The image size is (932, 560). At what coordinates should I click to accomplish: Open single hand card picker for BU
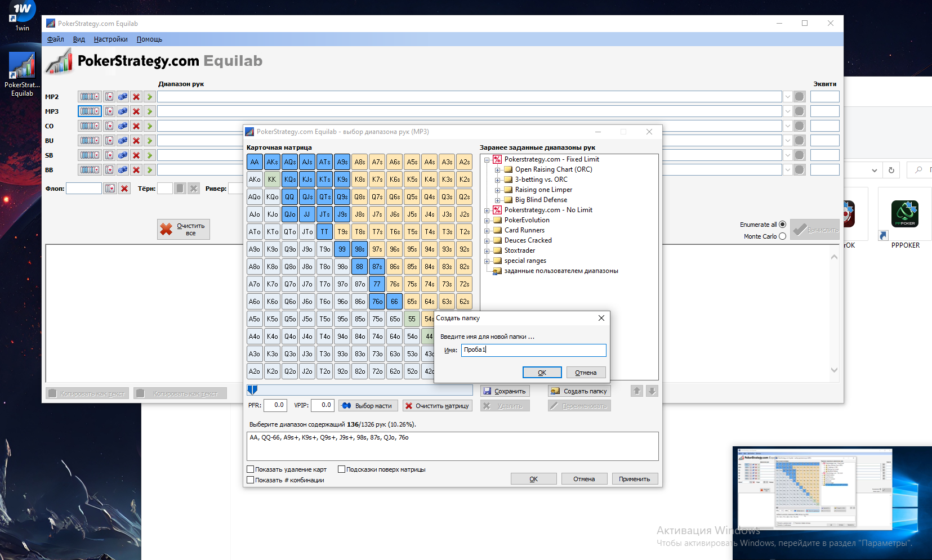pyautogui.click(x=109, y=141)
